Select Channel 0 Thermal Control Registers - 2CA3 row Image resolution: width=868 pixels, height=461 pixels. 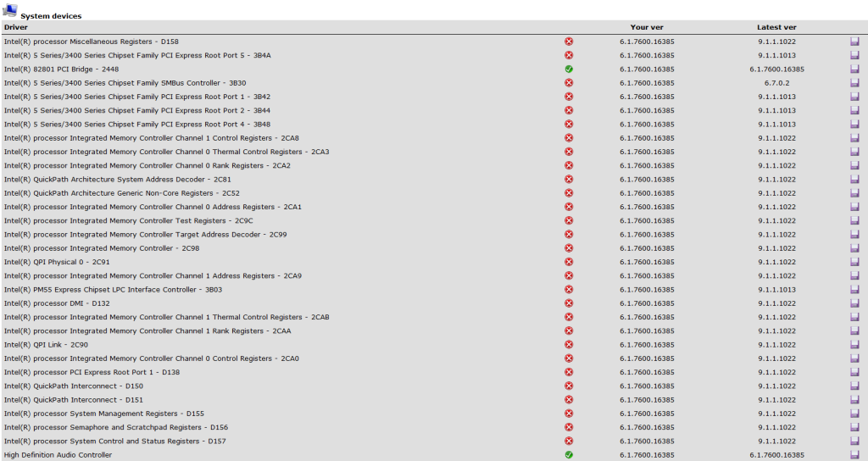pos(434,152)
